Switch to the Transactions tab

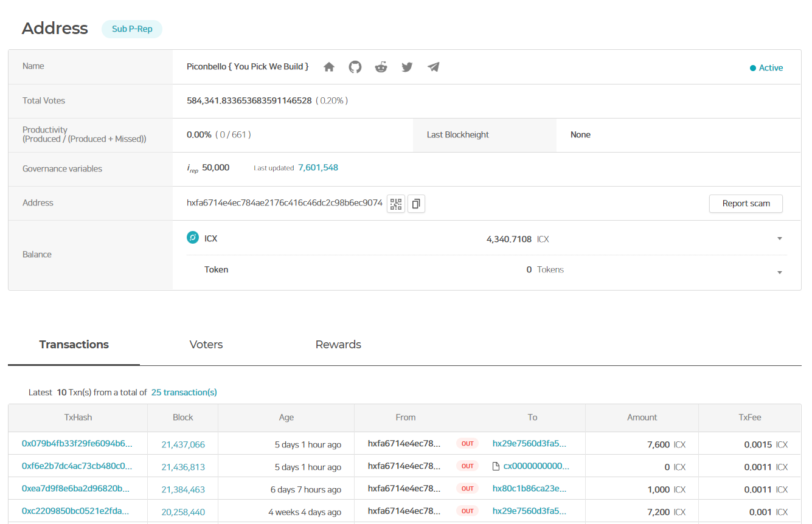click(74, 345)
